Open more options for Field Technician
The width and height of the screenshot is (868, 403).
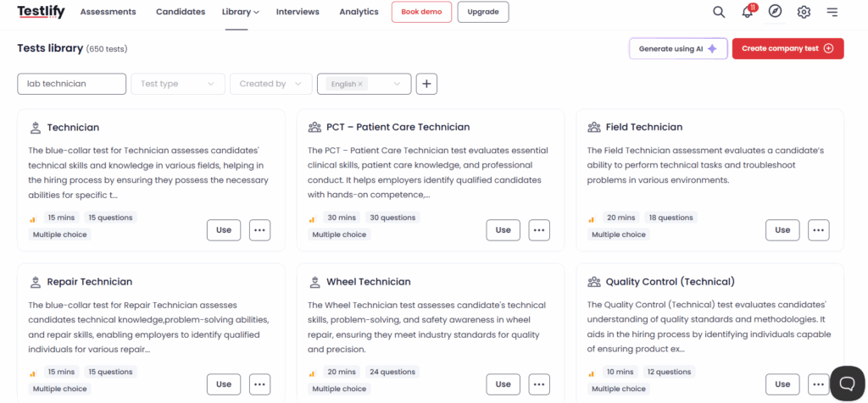coord(819,230)
